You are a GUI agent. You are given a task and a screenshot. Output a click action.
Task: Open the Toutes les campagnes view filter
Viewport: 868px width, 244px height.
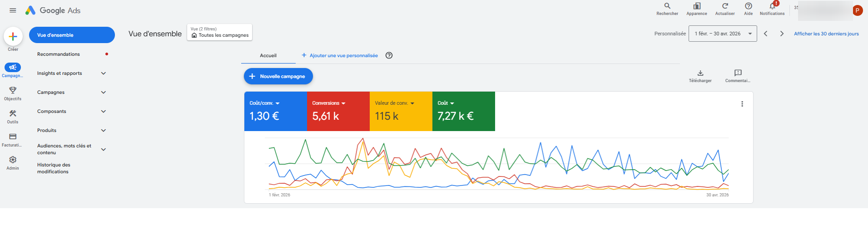(219, 32)
